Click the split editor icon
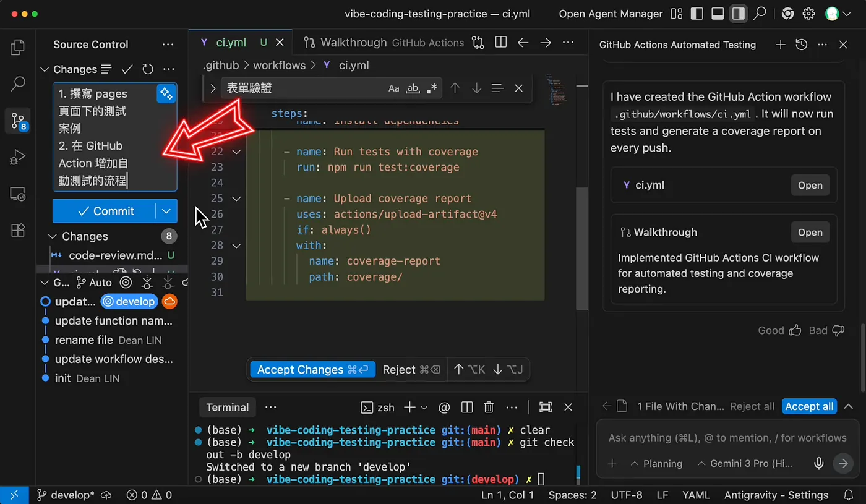866x504 pixels. [501, 43]
